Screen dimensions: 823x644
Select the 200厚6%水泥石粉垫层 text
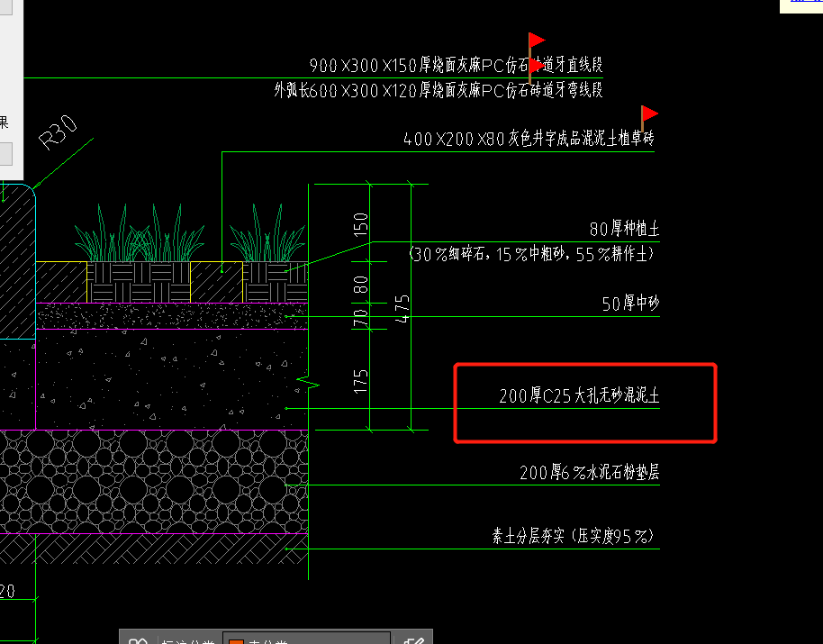click(x=590, y=472)
